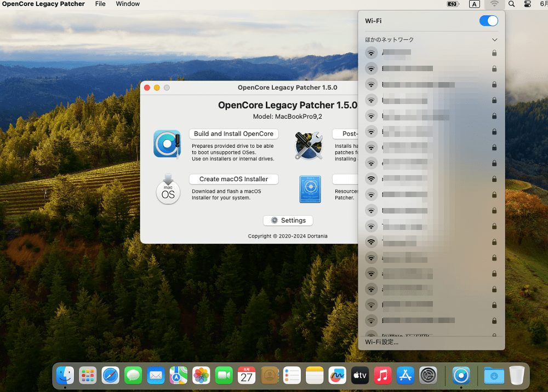
Task: Click the Build and Install OpenCore drive icon
Action: pyautogui.click(x=167, y=143)
